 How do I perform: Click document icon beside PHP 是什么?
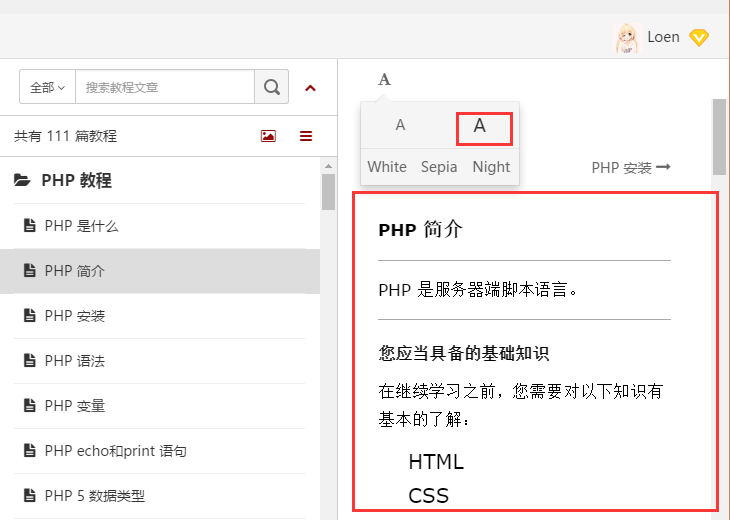click(x=29, y=226)
